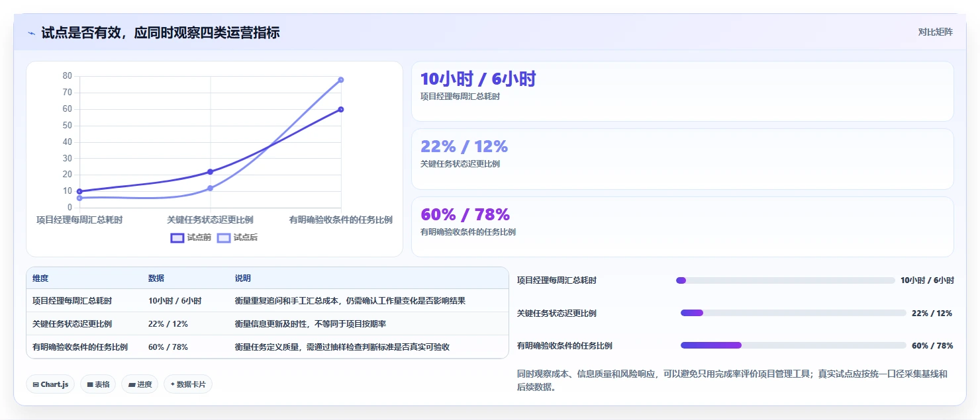Select table cell 22% / 12%

(168, 324)
